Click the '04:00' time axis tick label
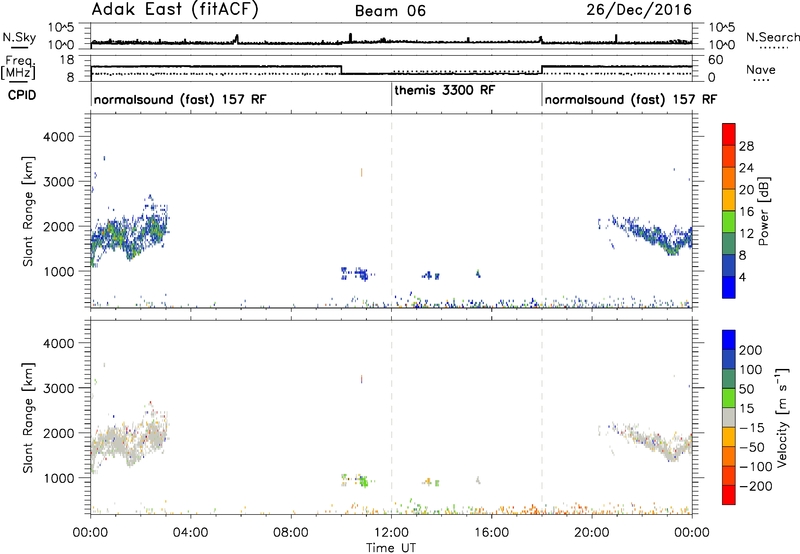800x554 pixels. coord(191,533)
